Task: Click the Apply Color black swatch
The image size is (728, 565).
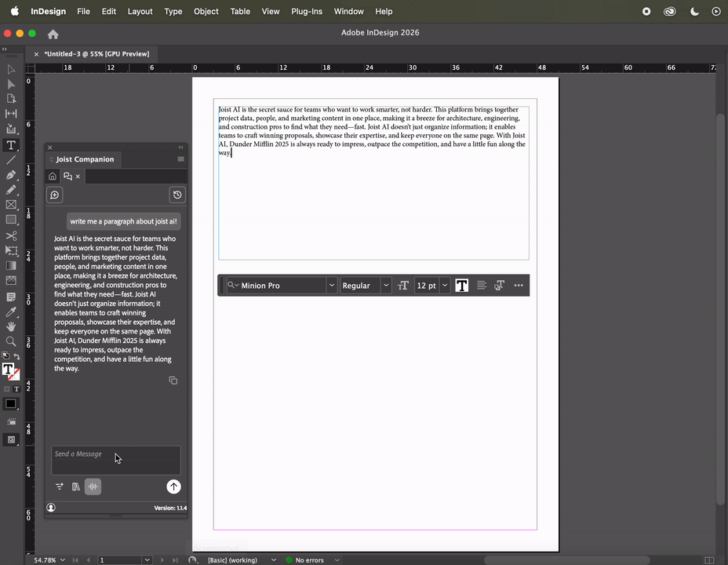Action: [x=11, y=404]
